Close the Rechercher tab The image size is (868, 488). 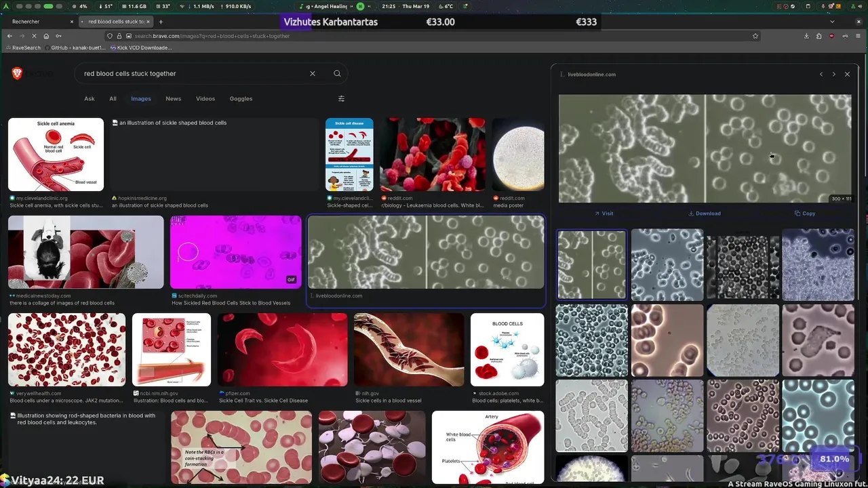71,22
